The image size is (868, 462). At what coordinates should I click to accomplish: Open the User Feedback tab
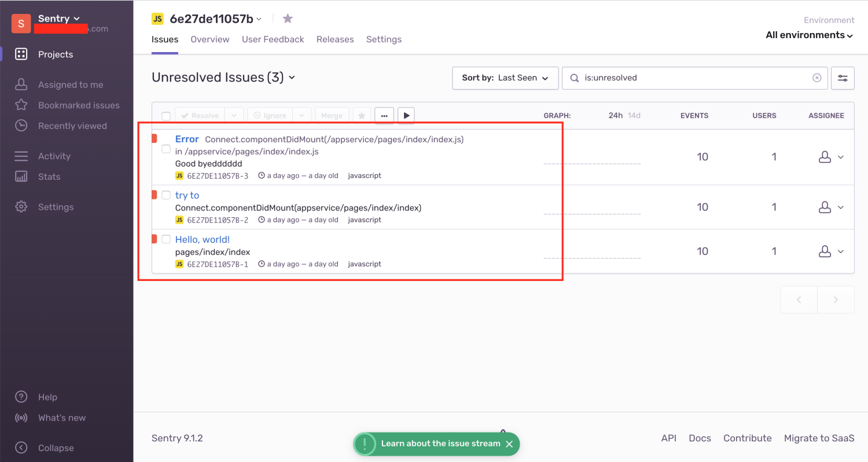pyautogui.click(x=273, y=39)
